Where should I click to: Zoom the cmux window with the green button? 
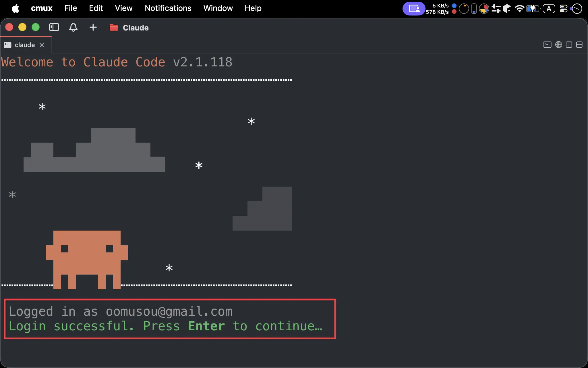36,27
